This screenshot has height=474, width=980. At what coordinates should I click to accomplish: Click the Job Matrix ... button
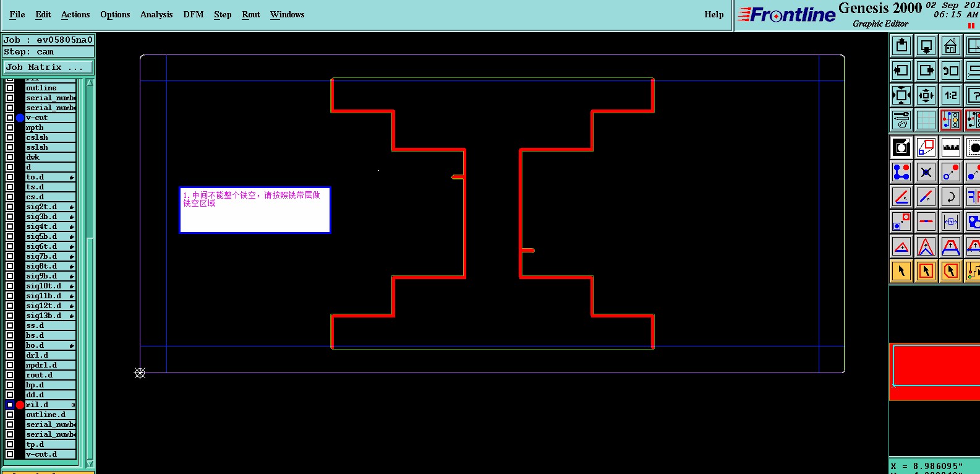[48, 67]
